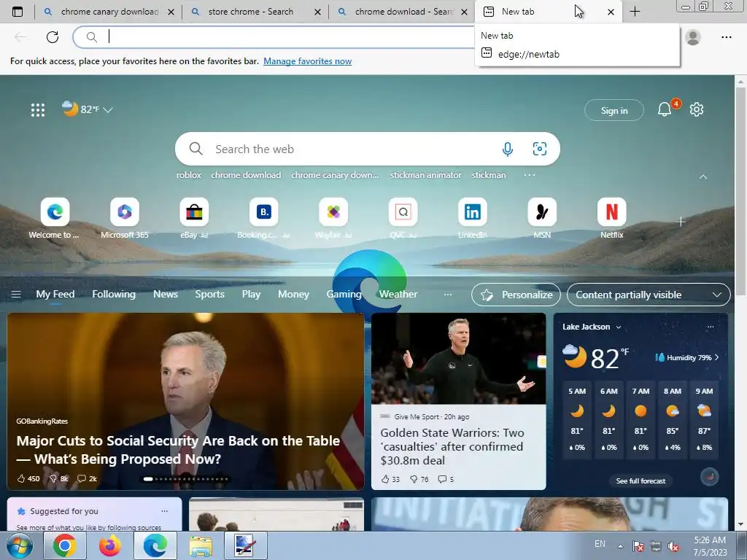Open notifications bell with 4 alerts
747x560 pixels.
665,109
